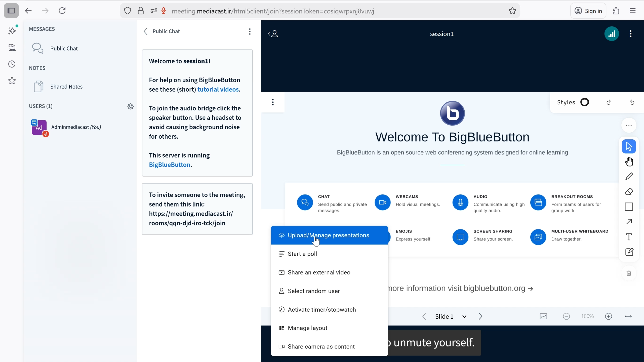The width and height of the screenshot is (644, 362).
Task: Select the Pencil drawing tool
Action: pyautogui.click(x=629, y=176)
